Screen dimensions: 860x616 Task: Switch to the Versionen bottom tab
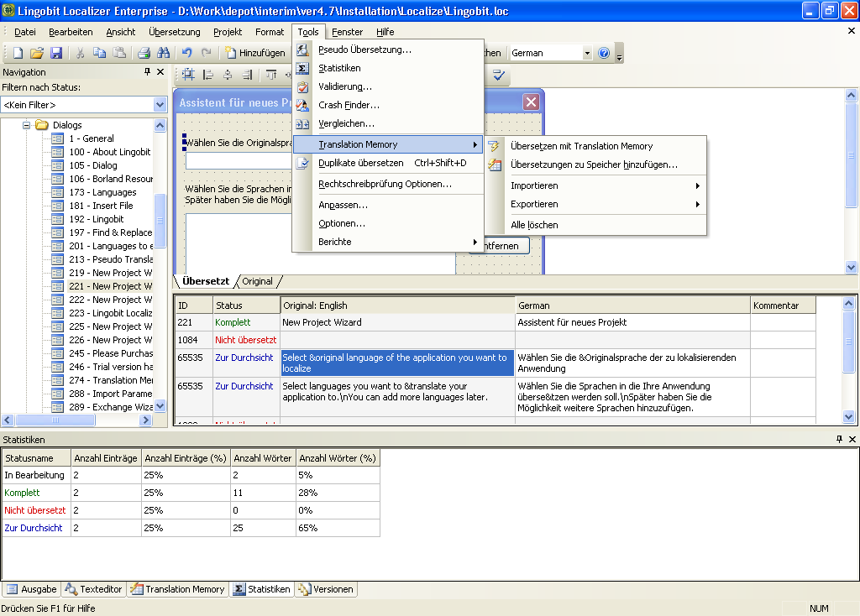(x=327, y=589)
